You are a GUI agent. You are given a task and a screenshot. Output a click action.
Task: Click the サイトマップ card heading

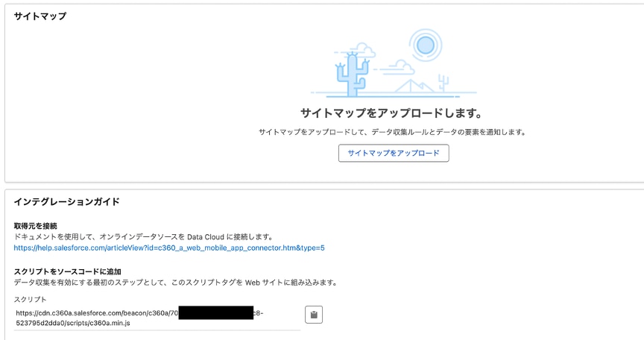pyautogui.click(x=40, y=16)
